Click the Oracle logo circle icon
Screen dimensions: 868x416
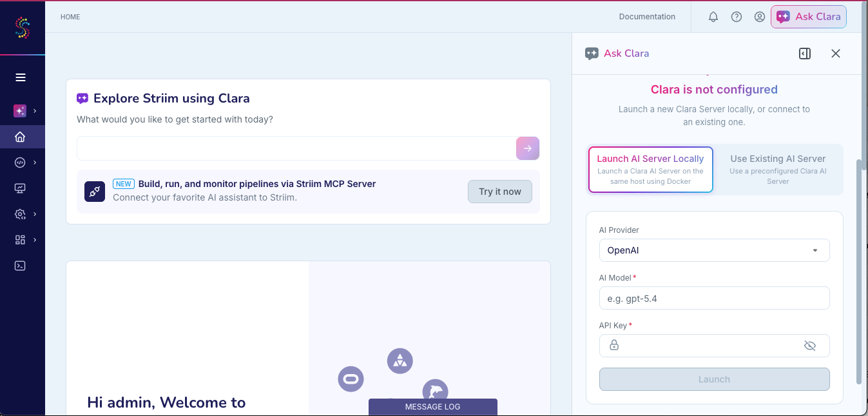pos(351,379)
